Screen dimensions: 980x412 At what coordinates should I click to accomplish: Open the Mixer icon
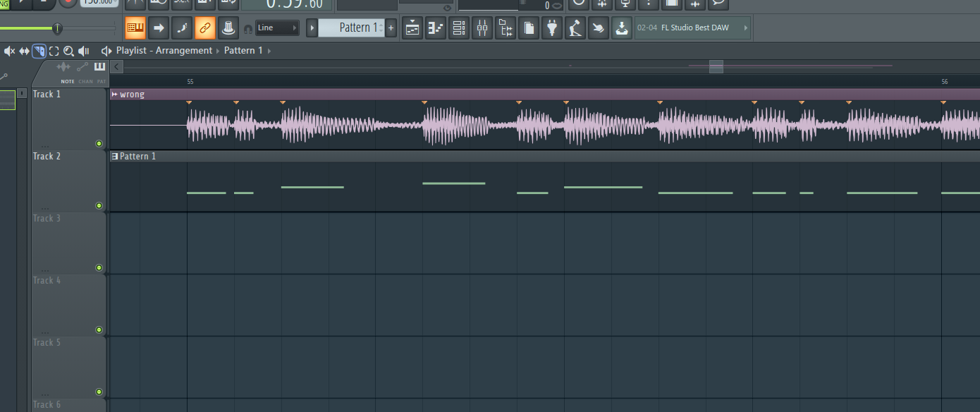coord(482,28)
